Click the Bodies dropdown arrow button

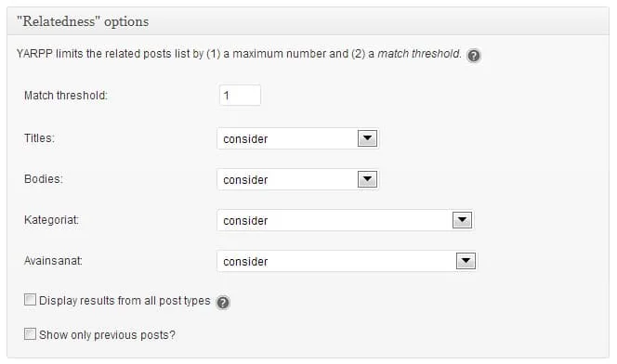coord(368,179)
